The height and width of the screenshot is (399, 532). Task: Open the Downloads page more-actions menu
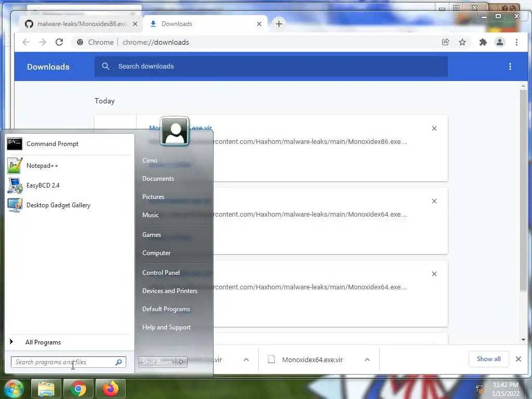click(510, 66)
